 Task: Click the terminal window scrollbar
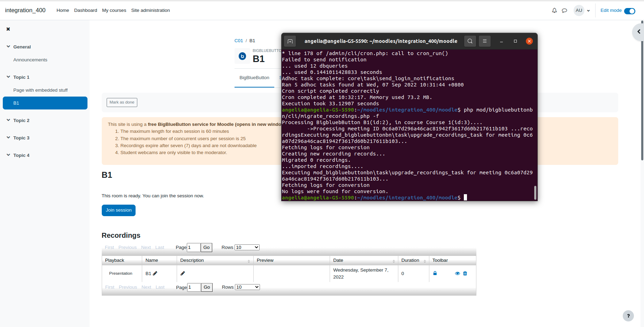click(x=535, y=193)
